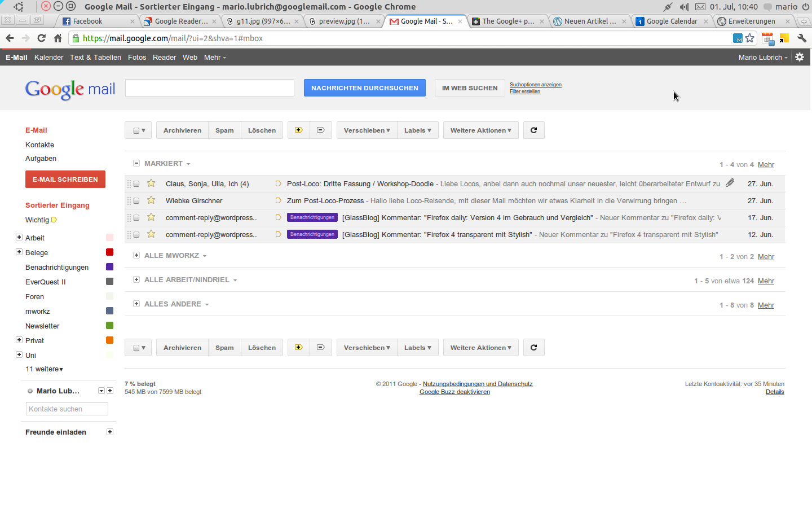Click the mail search input field
812x508 pixels.
coord(209,88)
